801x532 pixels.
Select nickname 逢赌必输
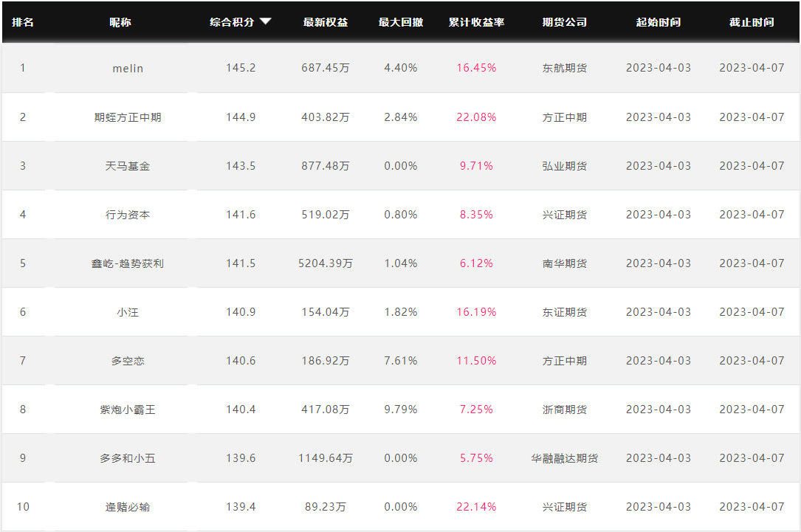pos(128,507)
